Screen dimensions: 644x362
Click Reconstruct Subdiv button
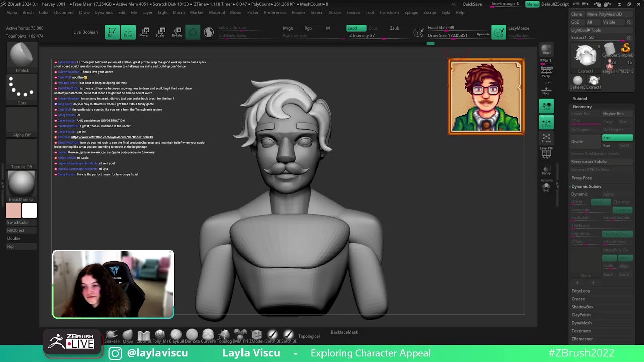tap(601, 162)
